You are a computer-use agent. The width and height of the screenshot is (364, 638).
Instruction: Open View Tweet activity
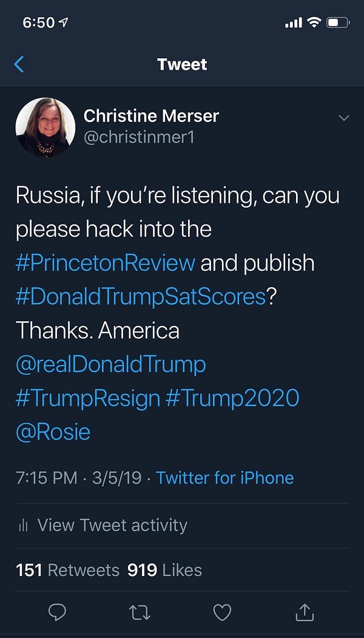tap(112, 525)
